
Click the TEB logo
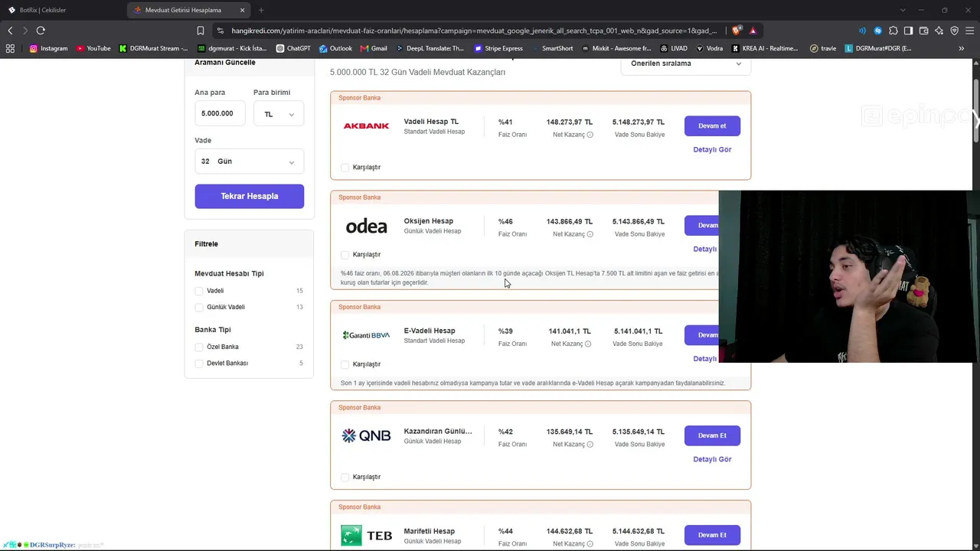click(366, 535)
